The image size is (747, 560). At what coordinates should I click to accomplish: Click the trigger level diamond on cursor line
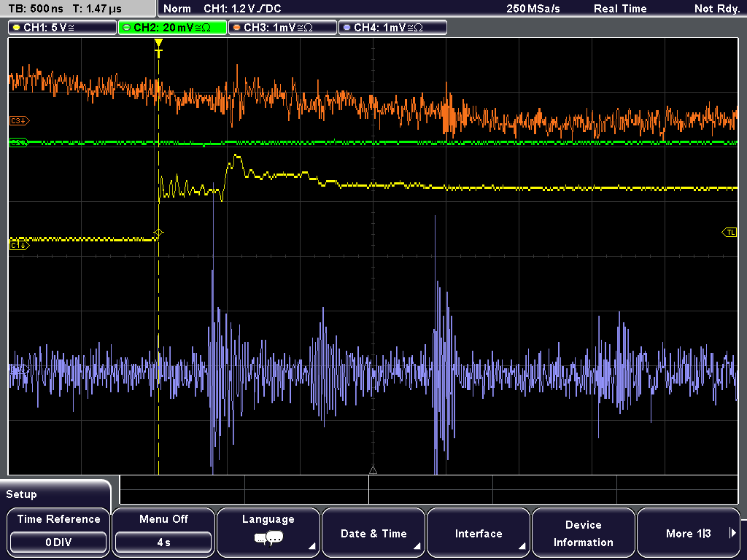pos(158,233)
